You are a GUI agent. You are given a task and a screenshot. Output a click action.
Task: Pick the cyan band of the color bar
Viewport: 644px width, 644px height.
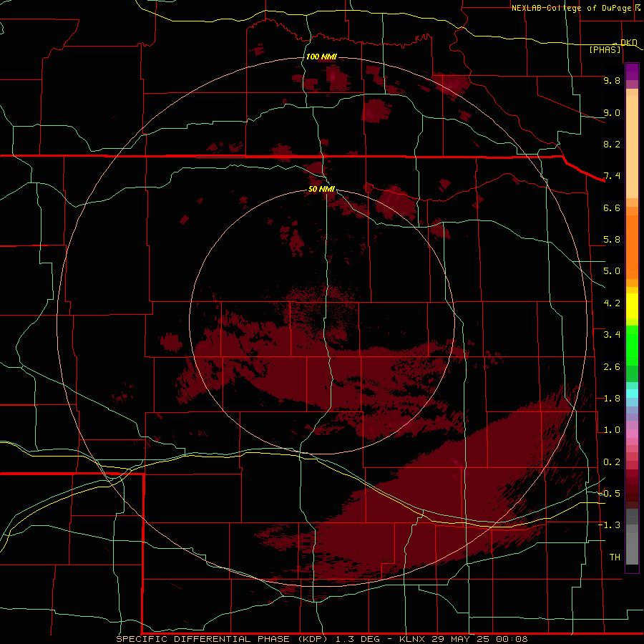coord(632,394)
